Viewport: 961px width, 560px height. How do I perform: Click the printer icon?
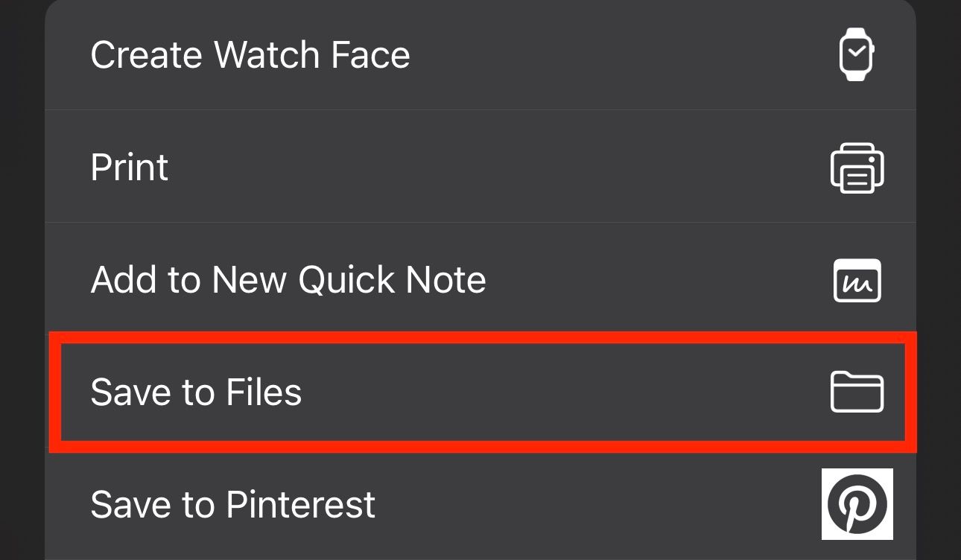pyautogui.click(x=857, y=168)
